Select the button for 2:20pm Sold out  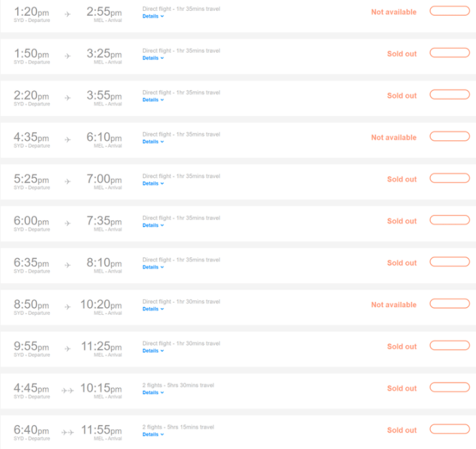click(449, 94)
